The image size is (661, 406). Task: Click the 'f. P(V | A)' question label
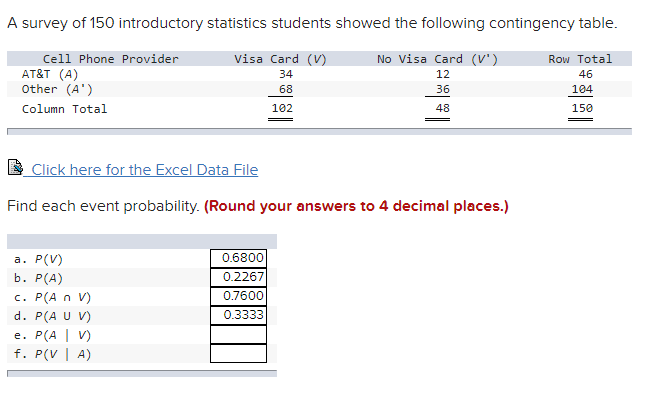point(54,354)
